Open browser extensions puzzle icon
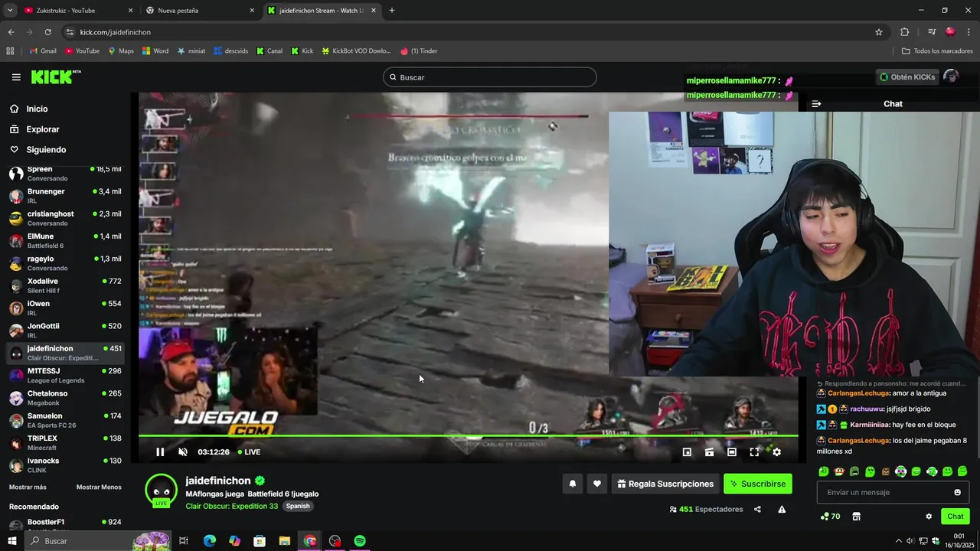Viewport: 980px width, 551px height. click(x=905, y=32)
